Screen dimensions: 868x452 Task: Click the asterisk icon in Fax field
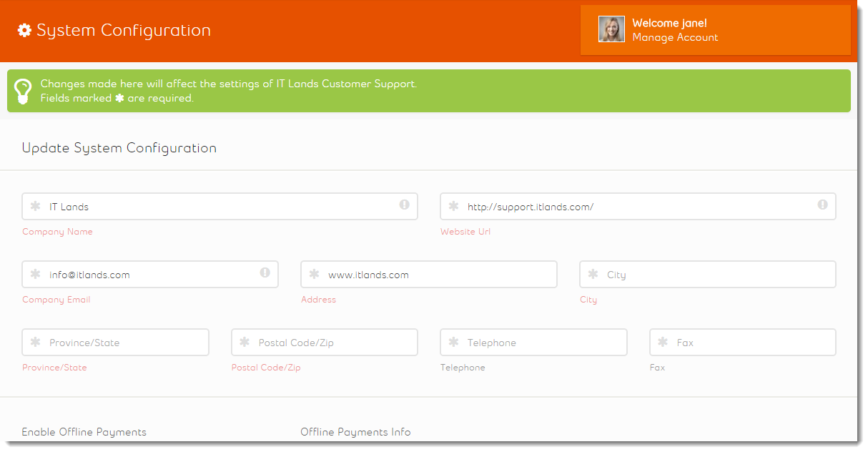click(x=663, y=342)
